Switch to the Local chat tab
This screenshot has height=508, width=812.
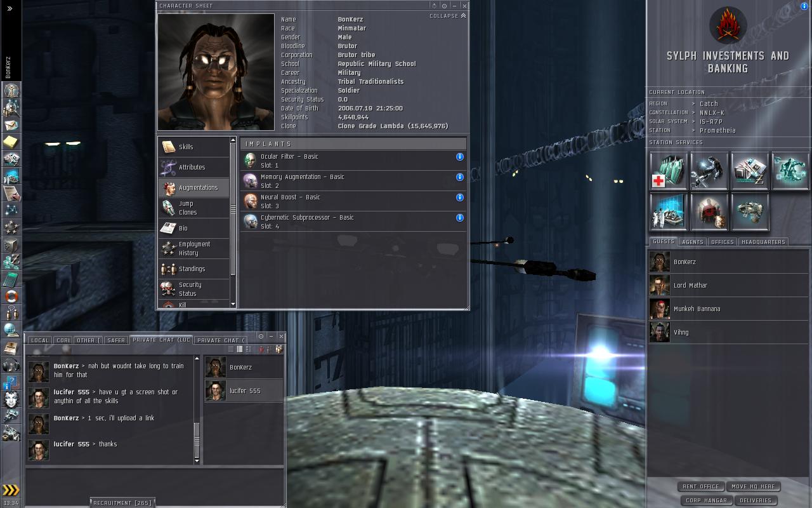(39, 340)
